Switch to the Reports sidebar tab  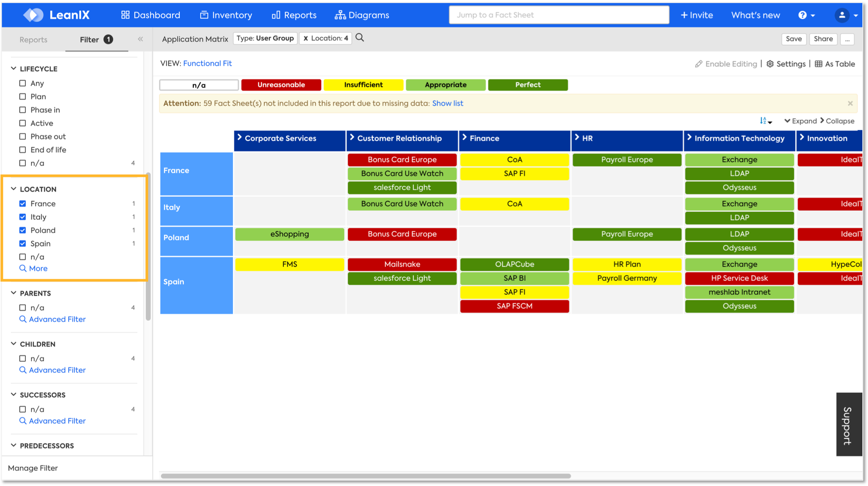coord(33,40)
